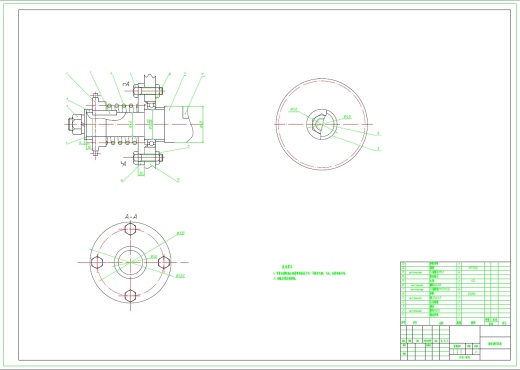Click the lower section arrow marker labeled A
The width and height of the screenshot is (520, 370).
click(124, 163)
